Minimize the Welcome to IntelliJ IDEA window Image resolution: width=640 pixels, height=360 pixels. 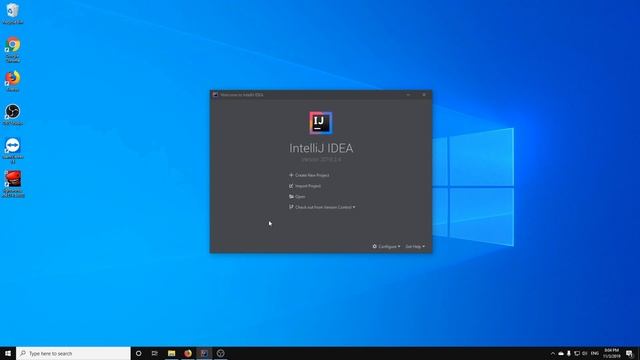(408, 95)
